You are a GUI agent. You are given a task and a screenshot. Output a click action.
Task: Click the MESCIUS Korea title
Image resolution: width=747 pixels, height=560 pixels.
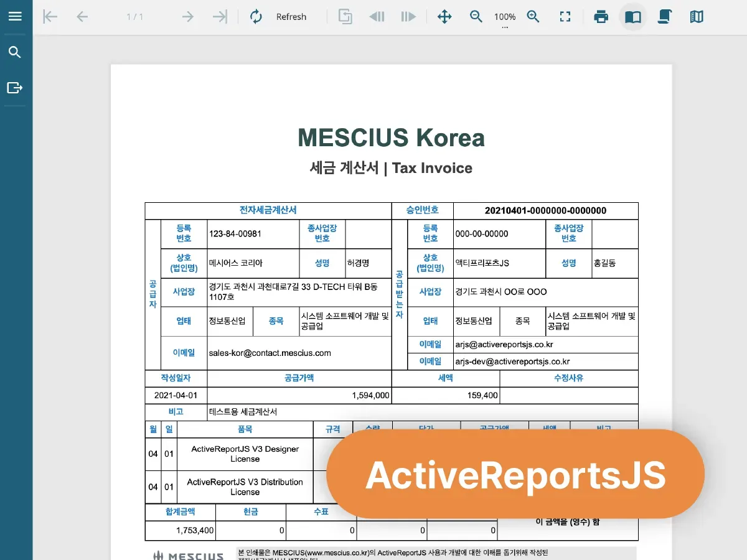(x=391, y=138)
